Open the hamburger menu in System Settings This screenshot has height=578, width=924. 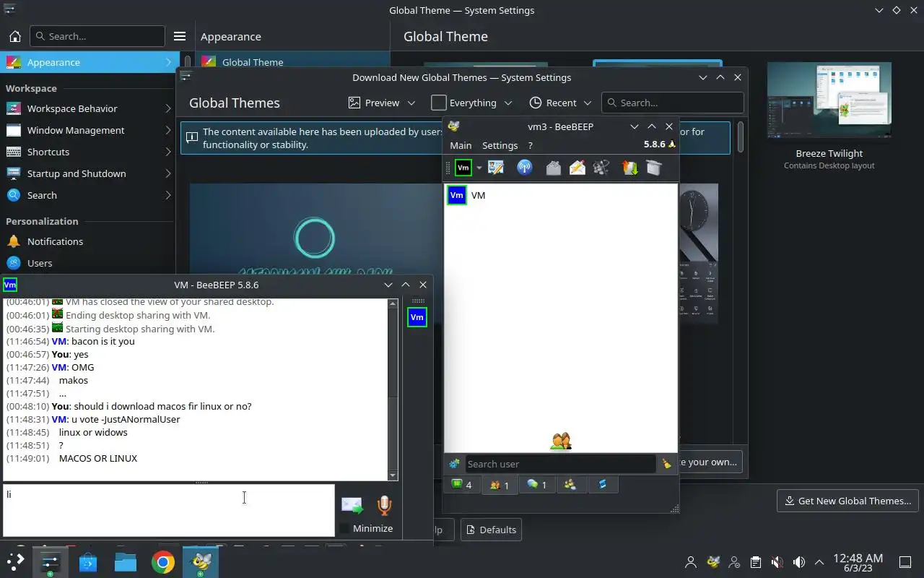(180, 36)
